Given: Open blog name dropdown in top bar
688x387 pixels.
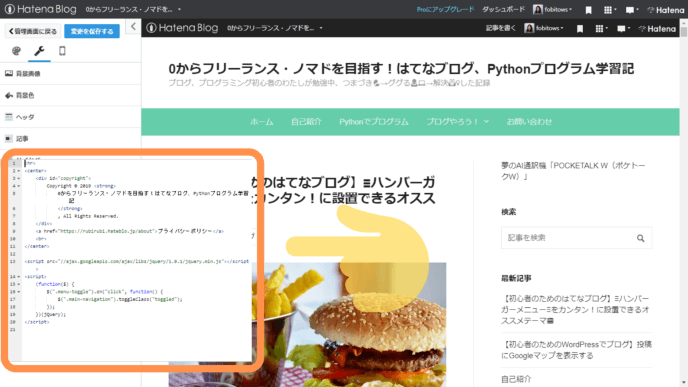Looking at the screenshot, I should coord(133,9).
